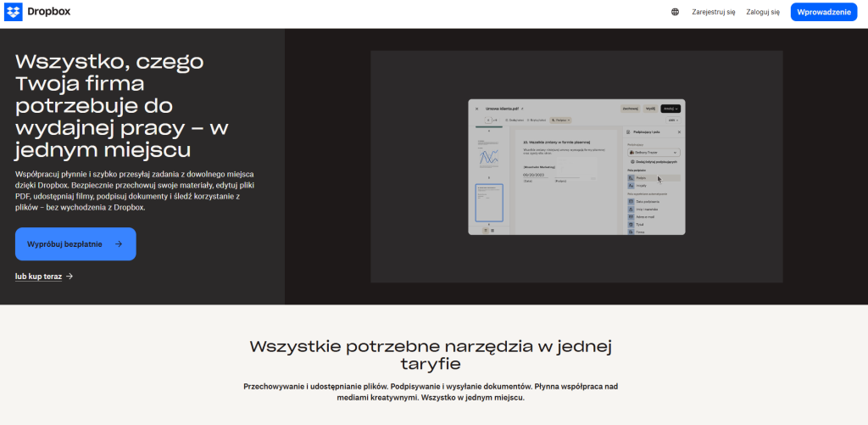Click the text Przechowywanie i udostępnianie plików
The width and height of the screenshot is (868, 425).
pyautogui.click(x=317, y=386)
